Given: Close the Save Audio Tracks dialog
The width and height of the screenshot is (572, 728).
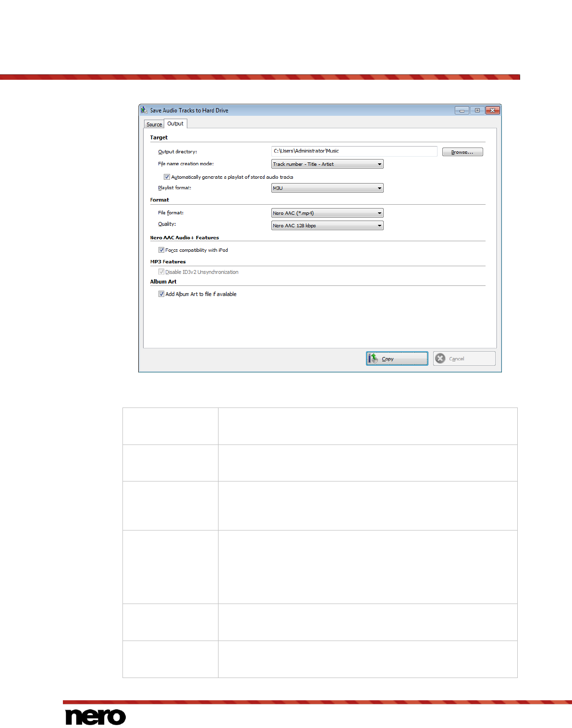Looking at the screenshot, I should point(493,111).
